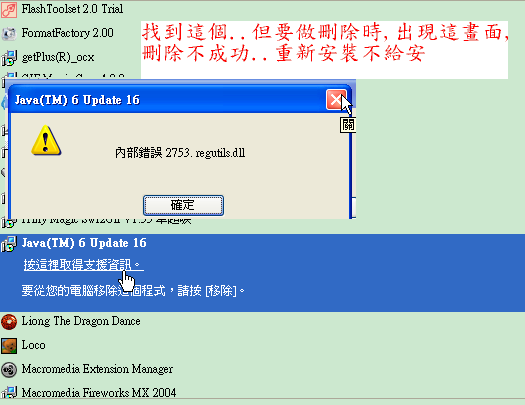
Task: Click the yellow warning icon in the dialog
Action: tap(46, 141)
